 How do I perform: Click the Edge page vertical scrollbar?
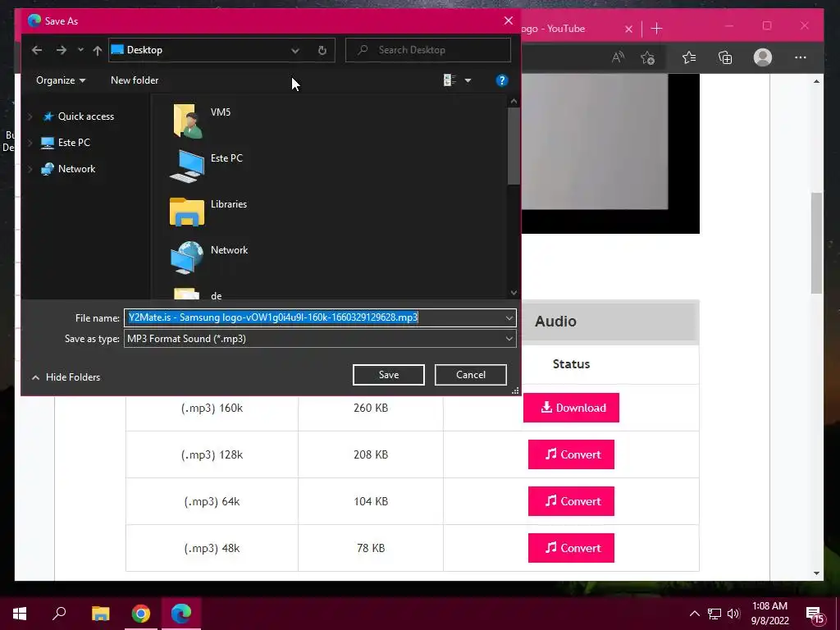tap(816, 243)
